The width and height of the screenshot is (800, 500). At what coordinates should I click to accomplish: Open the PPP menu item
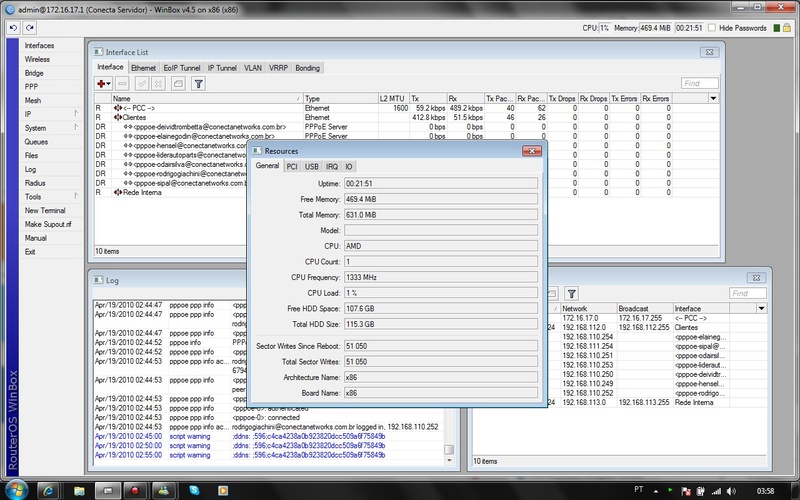click(x=31, y=87)
